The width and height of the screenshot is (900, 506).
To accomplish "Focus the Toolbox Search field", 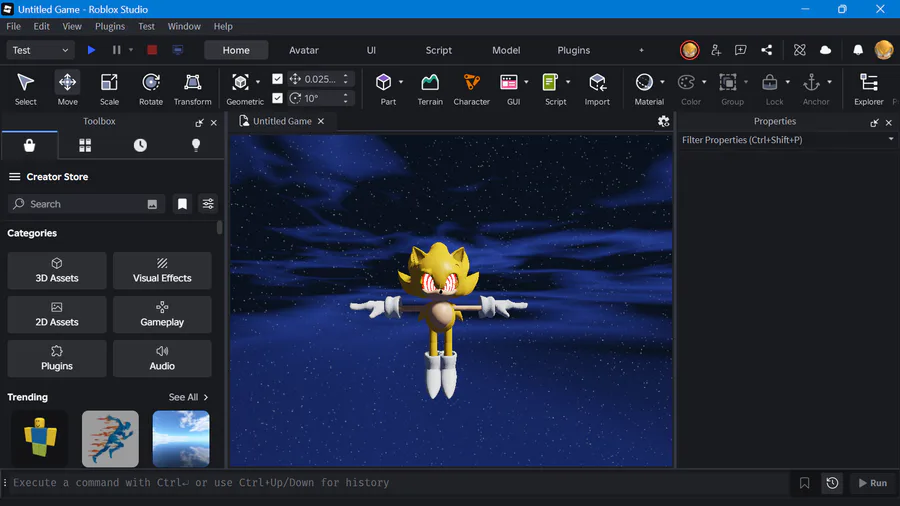I will [x=86, y=204].
